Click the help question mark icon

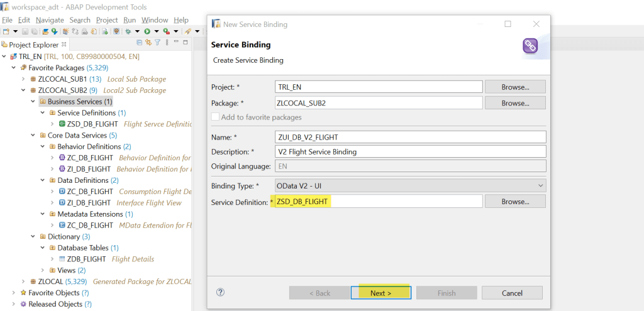click(220, 292)
